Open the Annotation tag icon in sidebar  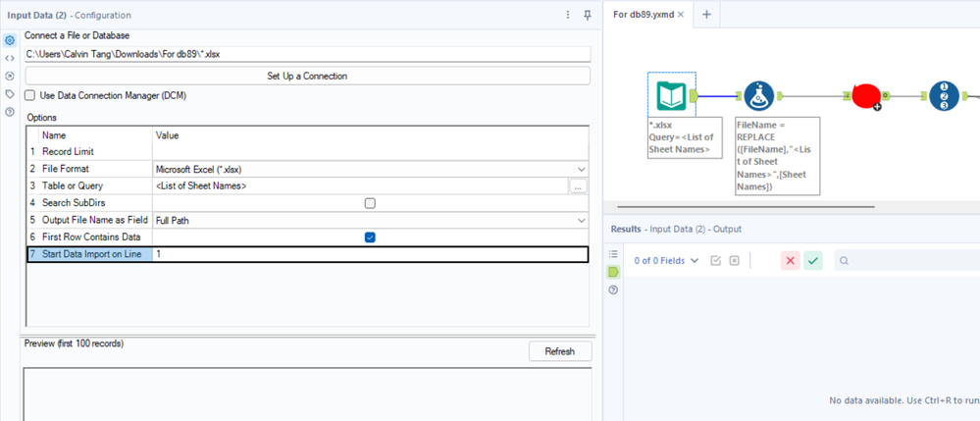(x=10, y=94)
